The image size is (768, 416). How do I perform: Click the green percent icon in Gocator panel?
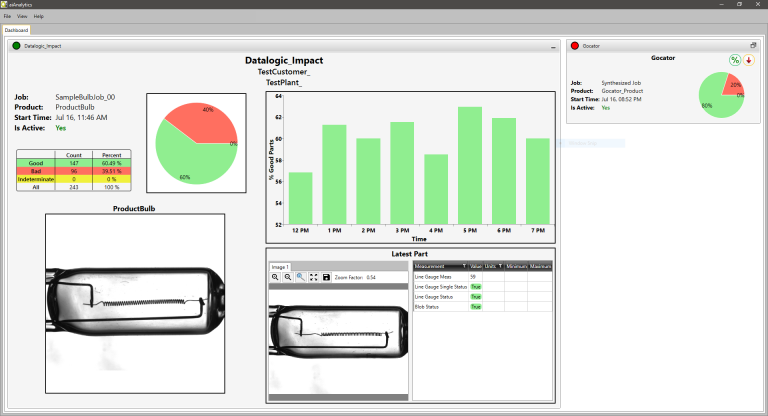tap(735, 60)
